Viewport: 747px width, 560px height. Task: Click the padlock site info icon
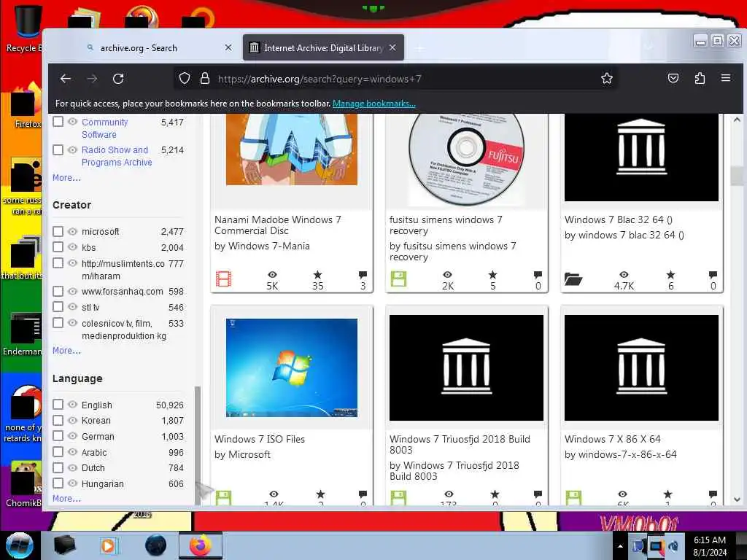205,78
